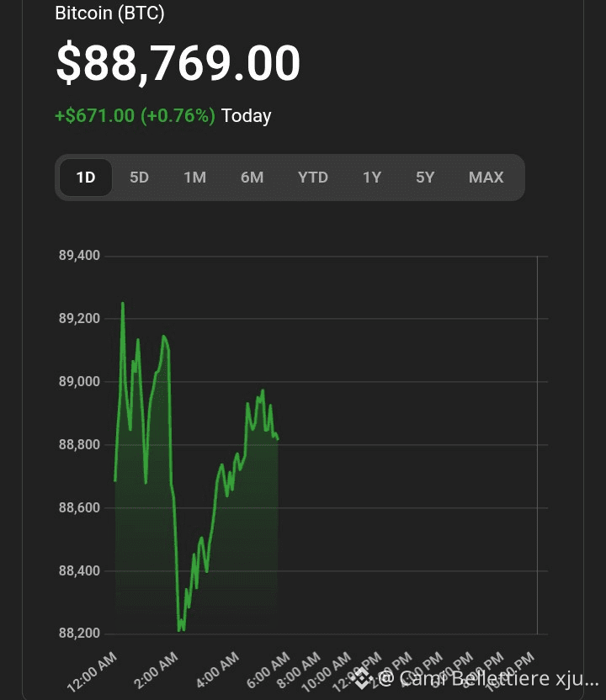Image resolution: width=606 pixels, height=700 pixels.
Task: Switch chart to MAX range
Action: (x=486, y=178)
